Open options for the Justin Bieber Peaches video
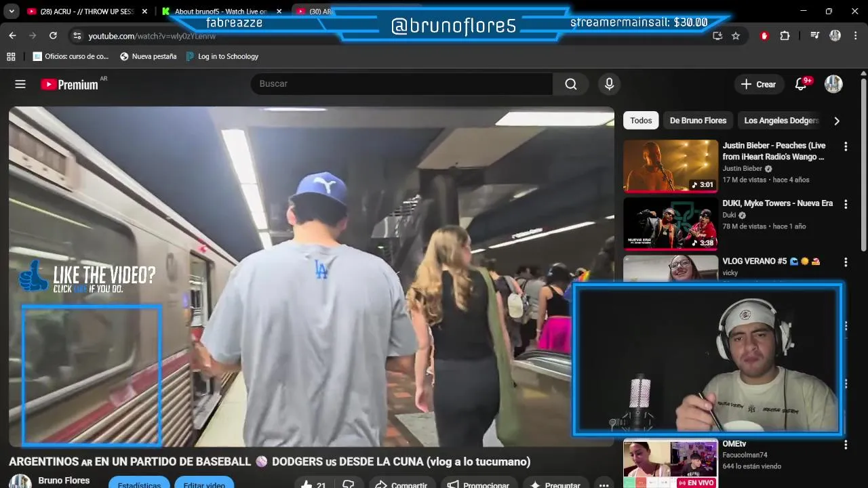868x488 pixels. pos(846,146)
